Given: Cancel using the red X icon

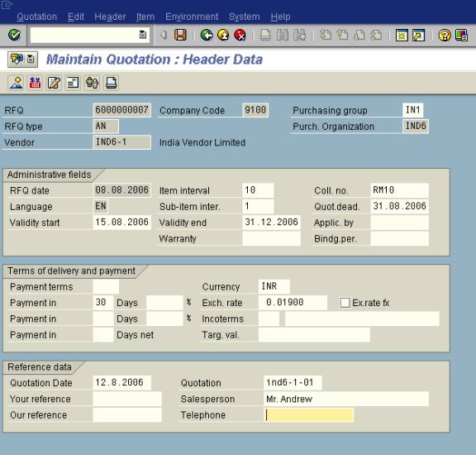Looking at the screenshot, I should [240, 35].
